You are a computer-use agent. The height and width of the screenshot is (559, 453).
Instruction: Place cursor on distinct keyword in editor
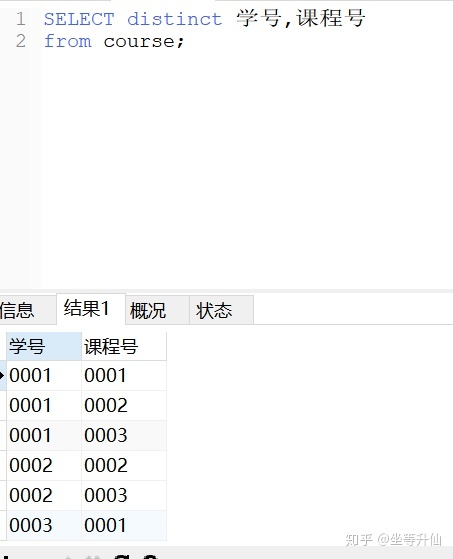tap(175, 19)
